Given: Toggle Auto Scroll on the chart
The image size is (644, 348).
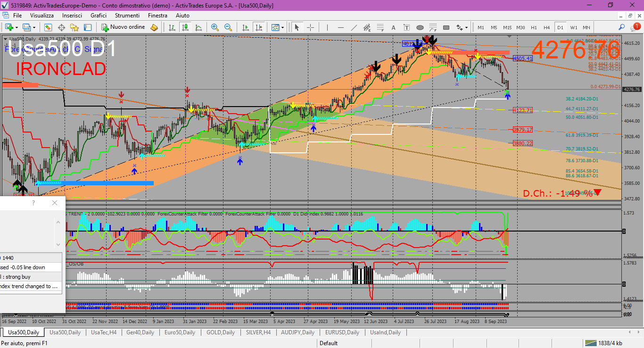Looking at the screenshot, I should pos(245,27).
